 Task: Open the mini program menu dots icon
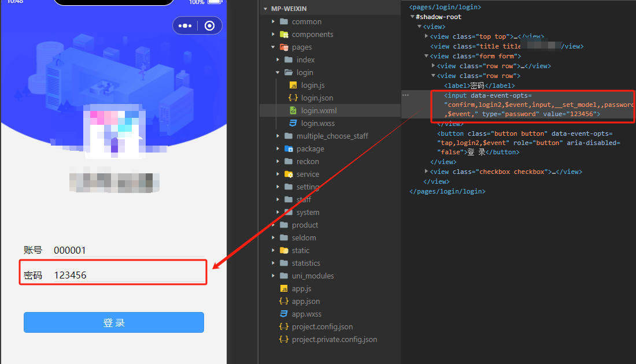(185, 26)
